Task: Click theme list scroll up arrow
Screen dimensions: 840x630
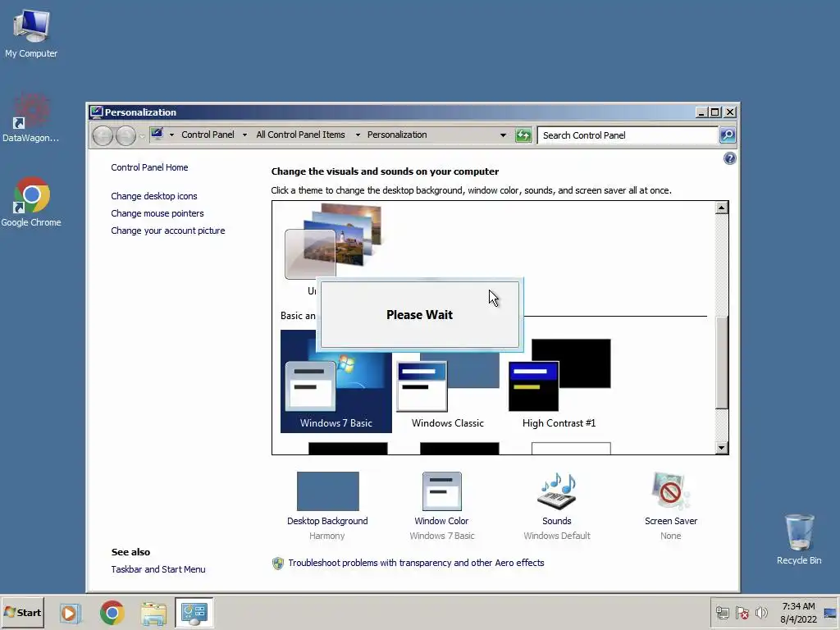Action: 722,208
